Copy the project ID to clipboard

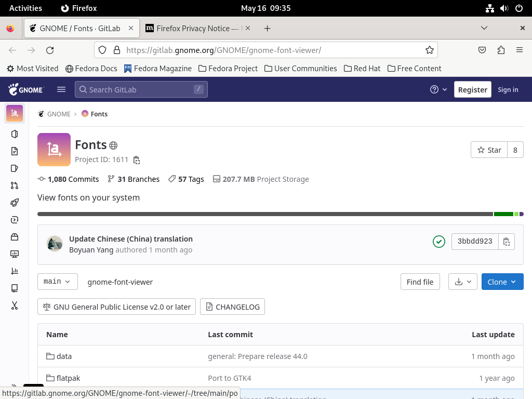tap(137, 160)
